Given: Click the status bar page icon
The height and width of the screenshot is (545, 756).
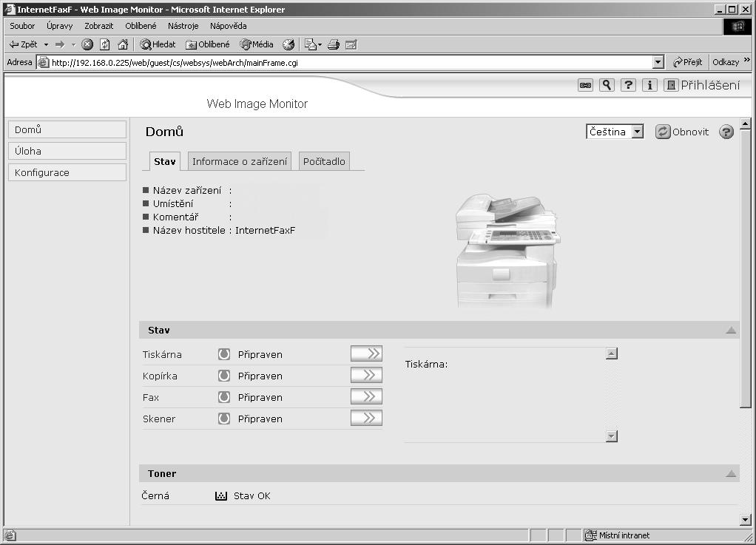Looking at the screenshot, I should tap(10, 535).
